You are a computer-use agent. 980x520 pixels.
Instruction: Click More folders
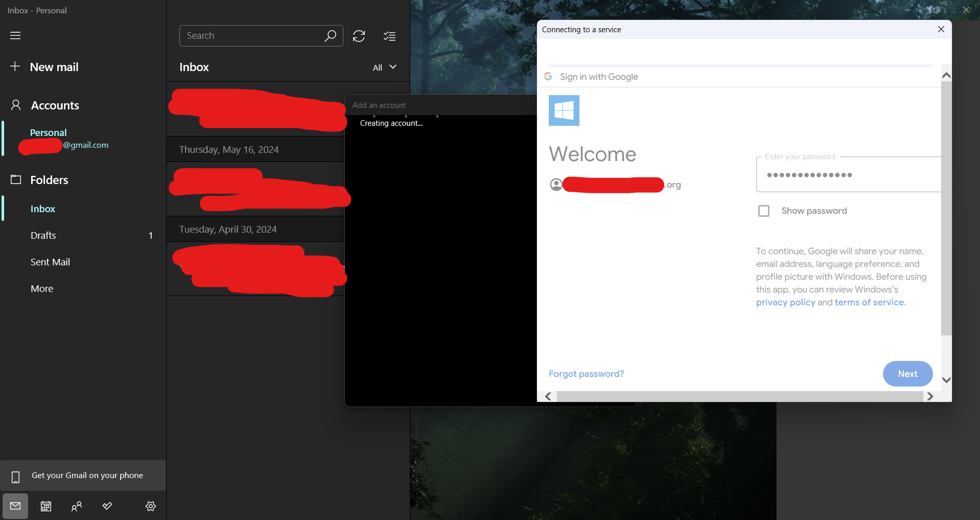pyautogui.click(x=42, y=288)
